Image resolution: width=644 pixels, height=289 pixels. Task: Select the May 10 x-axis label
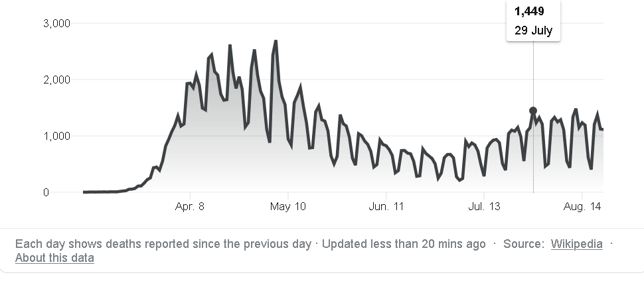click(x=288, y=206)
